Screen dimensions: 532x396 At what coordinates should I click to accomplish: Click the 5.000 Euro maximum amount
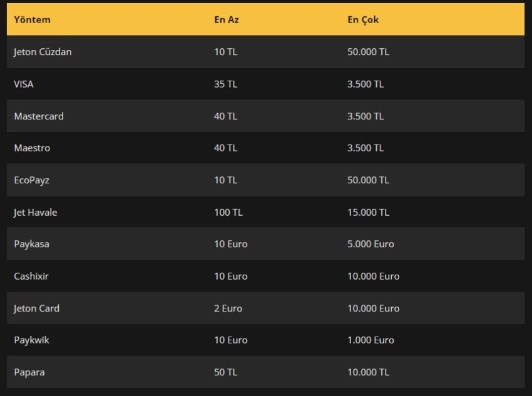point(371,244)
